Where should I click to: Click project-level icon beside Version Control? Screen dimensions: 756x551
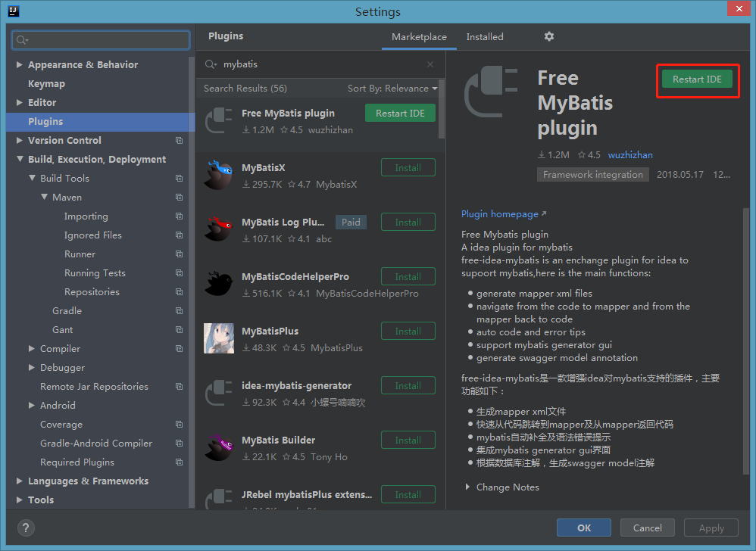tap(179, 141)
